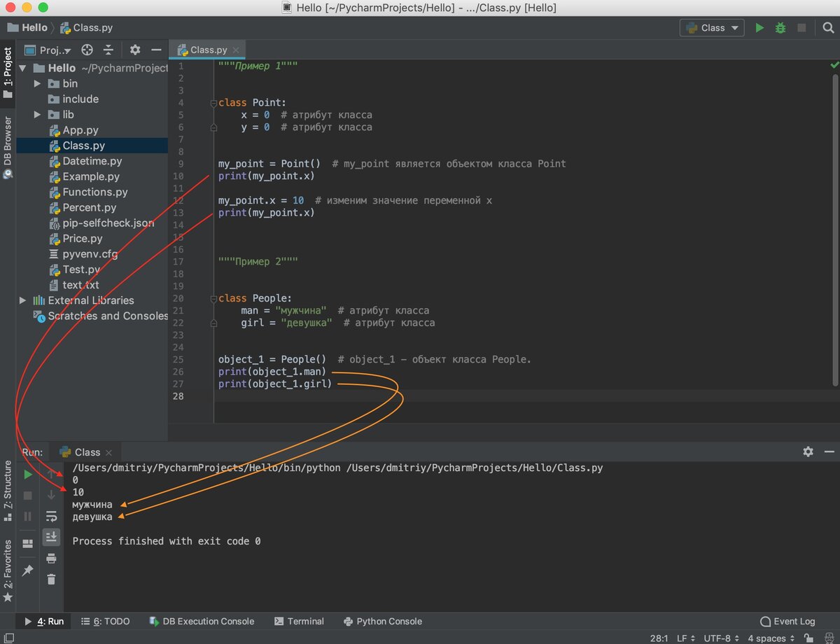Image resolution: width=840 pixels, height=644 pixels.
Task: Open the DB Browser side tab
Action: coord(8,147)
